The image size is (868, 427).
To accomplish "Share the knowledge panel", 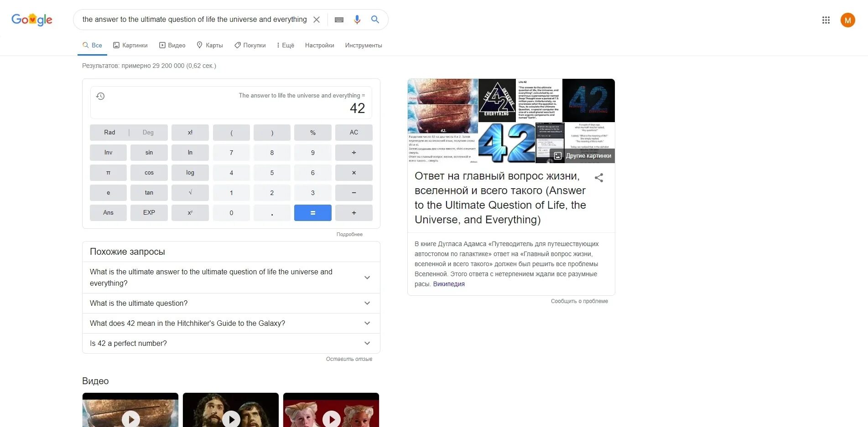I will coord(599,178).
